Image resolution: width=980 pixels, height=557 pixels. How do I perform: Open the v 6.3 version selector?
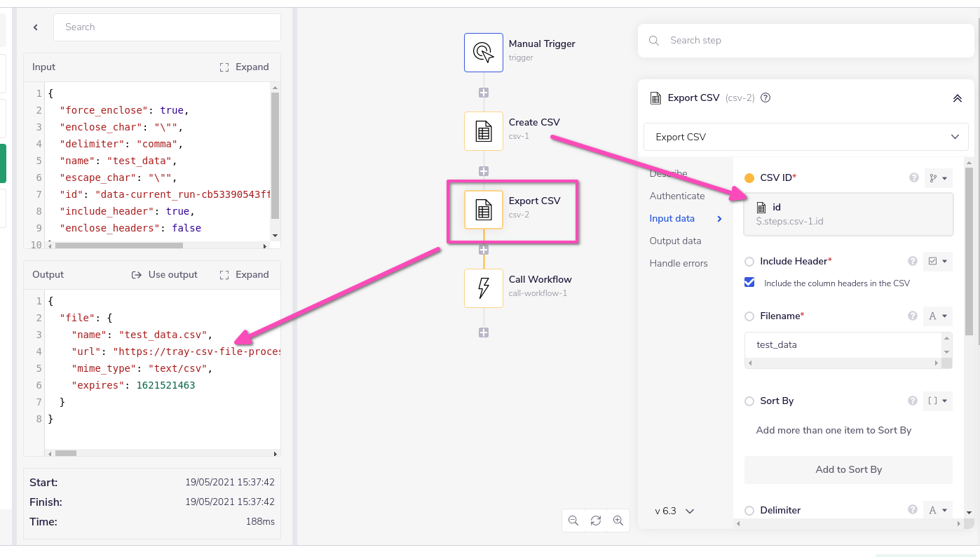(672, 511)
